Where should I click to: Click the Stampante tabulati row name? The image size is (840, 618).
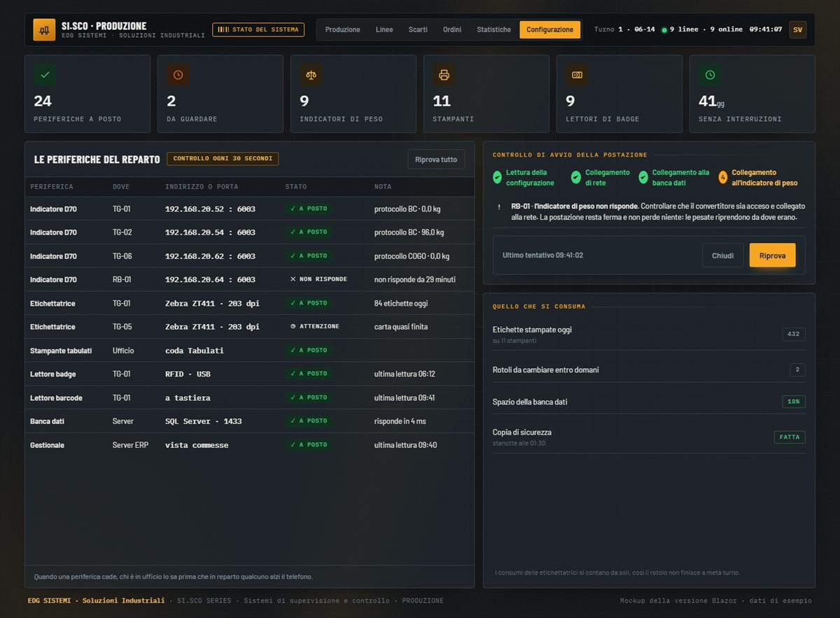[61, 351]
